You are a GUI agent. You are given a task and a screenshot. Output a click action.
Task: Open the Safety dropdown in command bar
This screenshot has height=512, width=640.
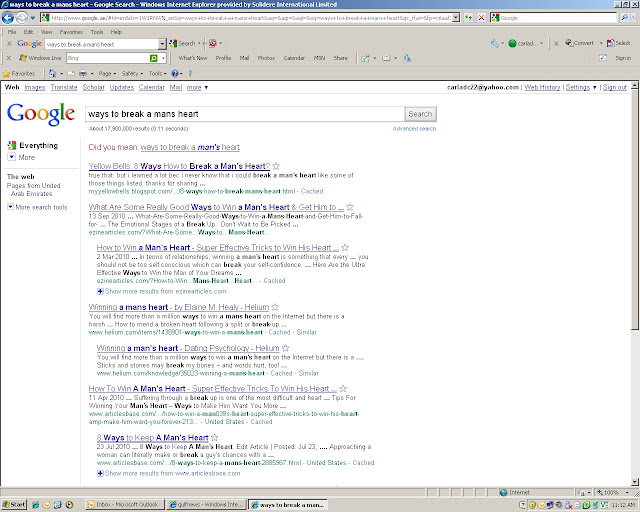[132, 73]
